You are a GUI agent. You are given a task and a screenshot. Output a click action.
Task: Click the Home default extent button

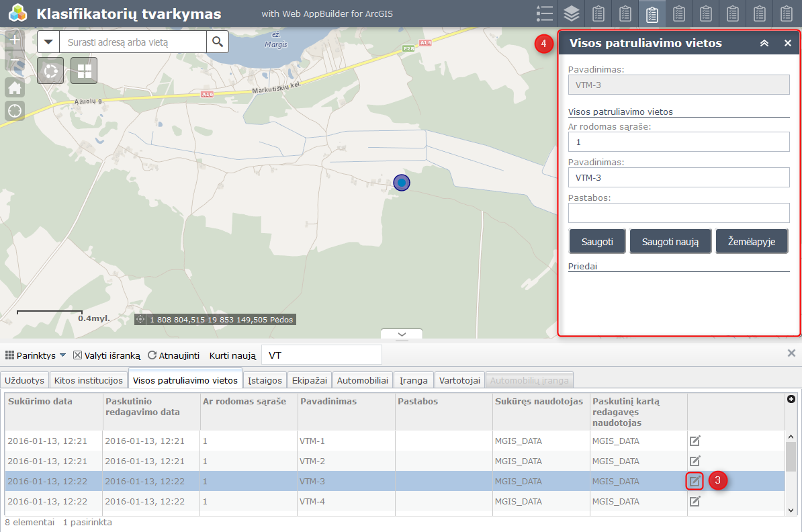[14, 87]
